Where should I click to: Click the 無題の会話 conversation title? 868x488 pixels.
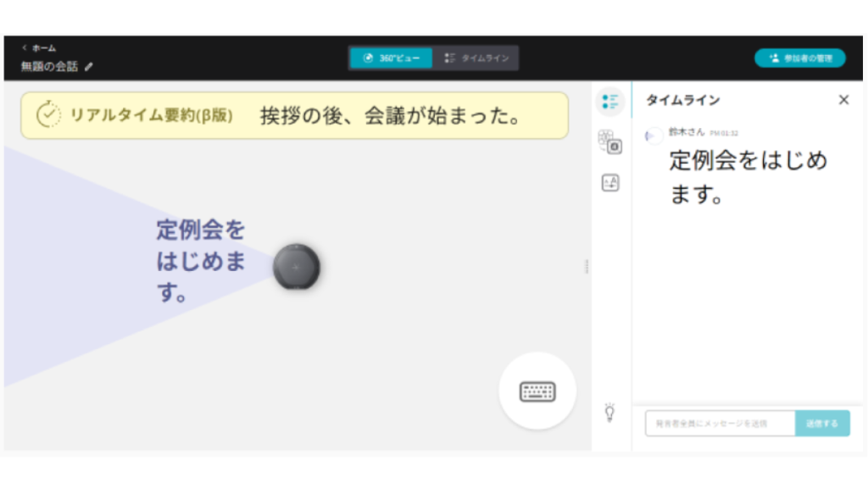point(49,67)
